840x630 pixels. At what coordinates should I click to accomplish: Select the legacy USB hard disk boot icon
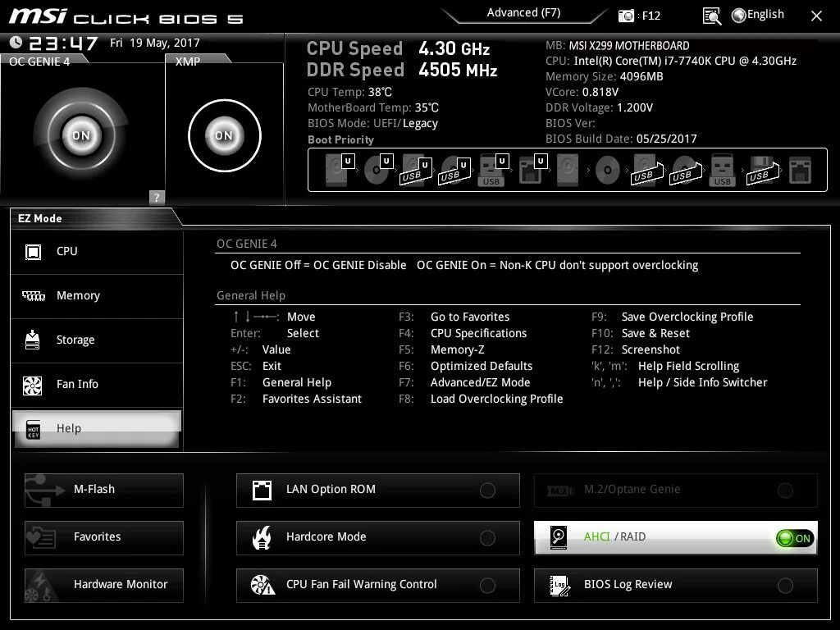click(x=647, y=170)
